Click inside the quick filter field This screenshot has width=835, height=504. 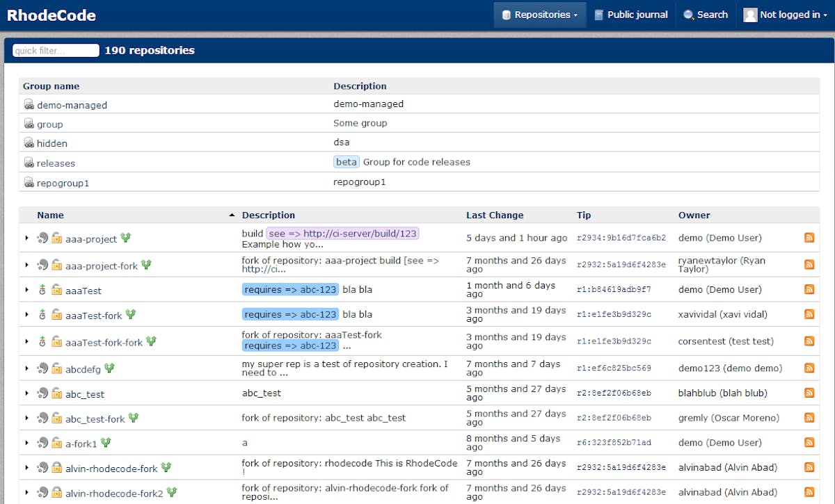point(54,49)
